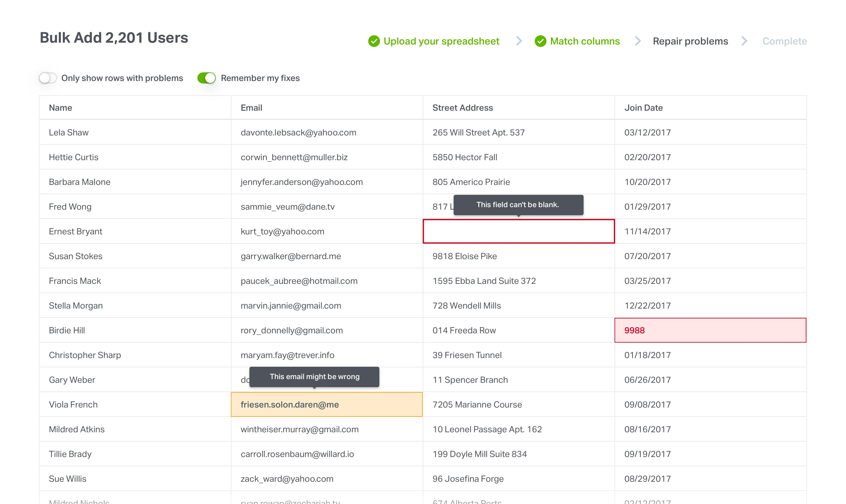Disable Remember my fixes toggle
846x504 pixels.
click(x=206, y=78)
